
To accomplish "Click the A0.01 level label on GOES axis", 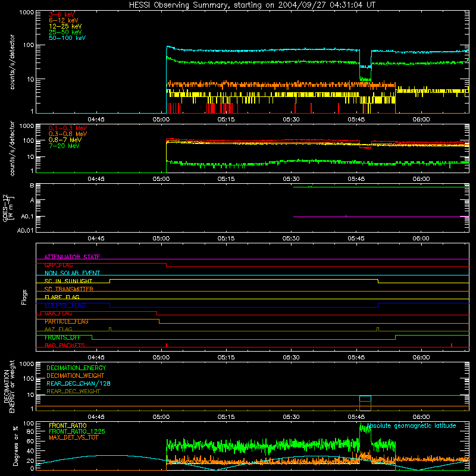I will click(x=25, y=230).
